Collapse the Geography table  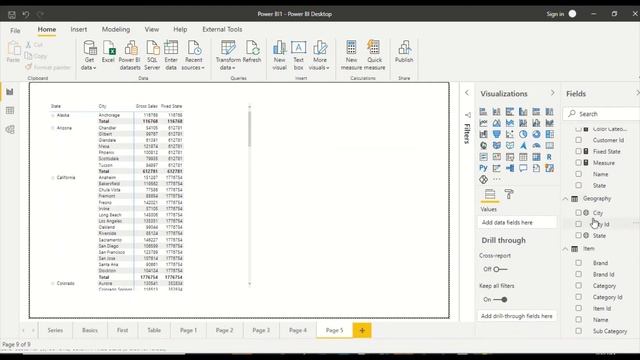coord(565,199)
